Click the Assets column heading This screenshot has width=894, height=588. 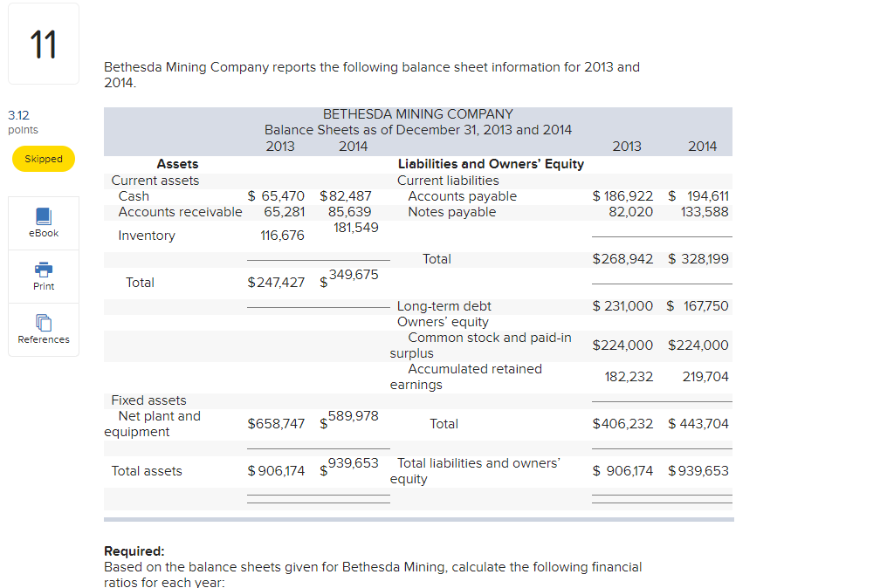pyautogui.click(x=177, y=164)
